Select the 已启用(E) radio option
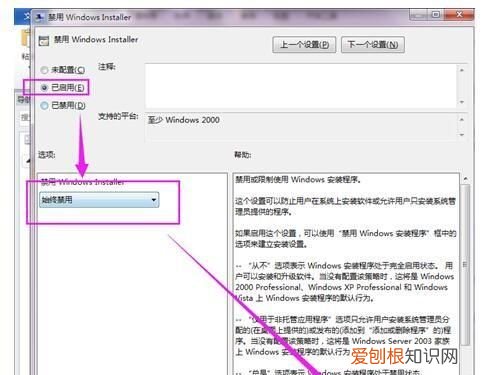484x375 pixels. click(62, 88)
